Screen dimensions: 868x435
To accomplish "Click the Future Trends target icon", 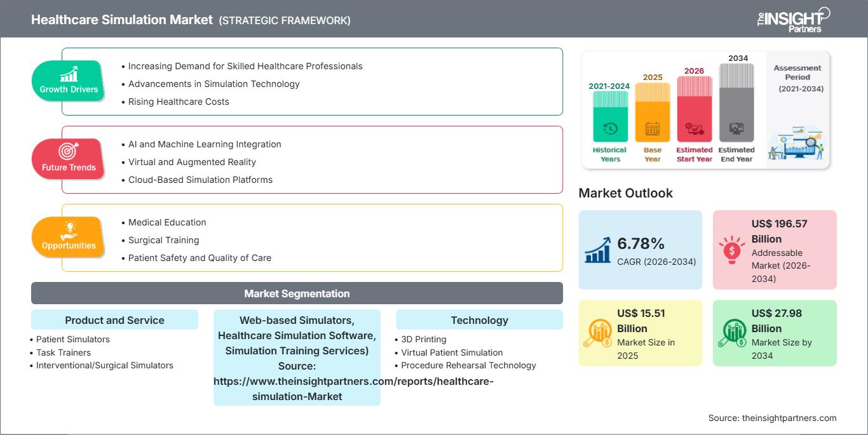I will click(x=69, y=152).
